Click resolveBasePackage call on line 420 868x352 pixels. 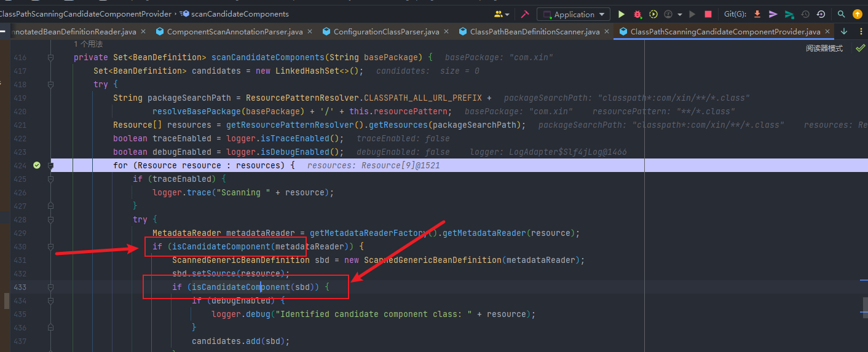194,111
